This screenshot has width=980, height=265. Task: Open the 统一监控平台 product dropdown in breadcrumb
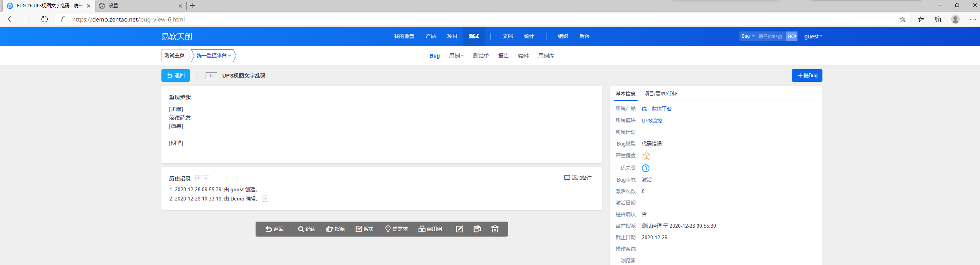[x=214, y=56]
